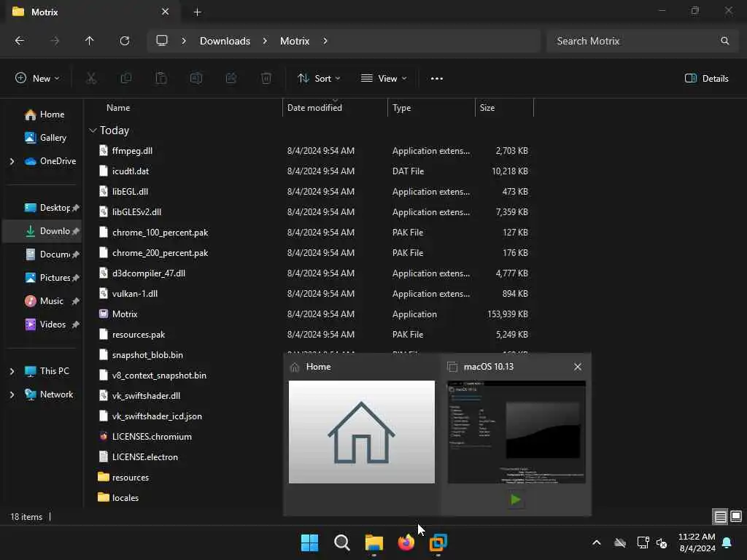Sort by Type column header
This screenshot has width=747, height=560.
[402, 108]
